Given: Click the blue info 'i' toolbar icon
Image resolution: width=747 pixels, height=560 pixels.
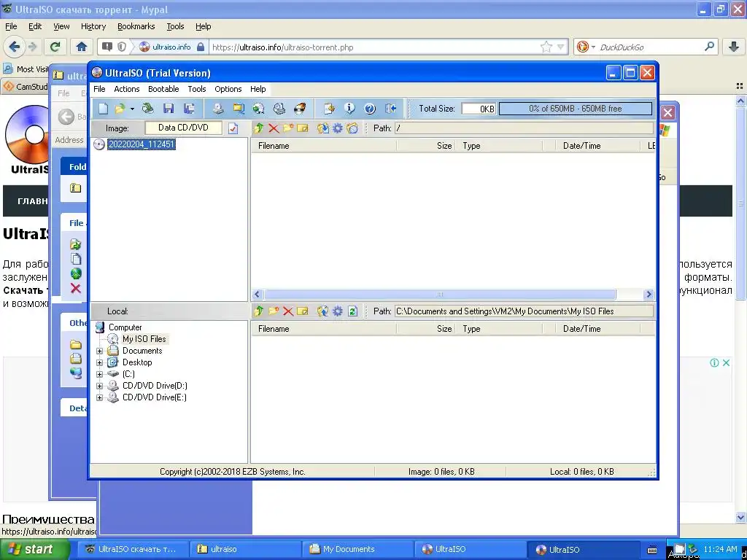Looking at the screenshot, I should pos(349,109).
